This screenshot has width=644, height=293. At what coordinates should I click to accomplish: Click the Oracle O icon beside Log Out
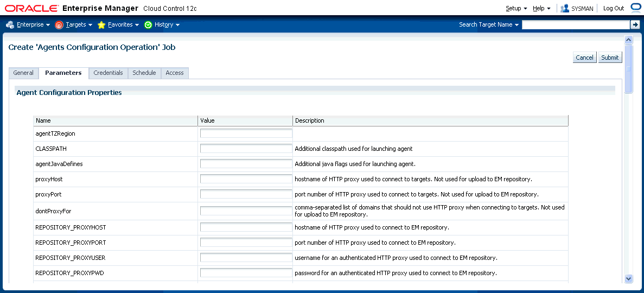[x=635, y=8]
